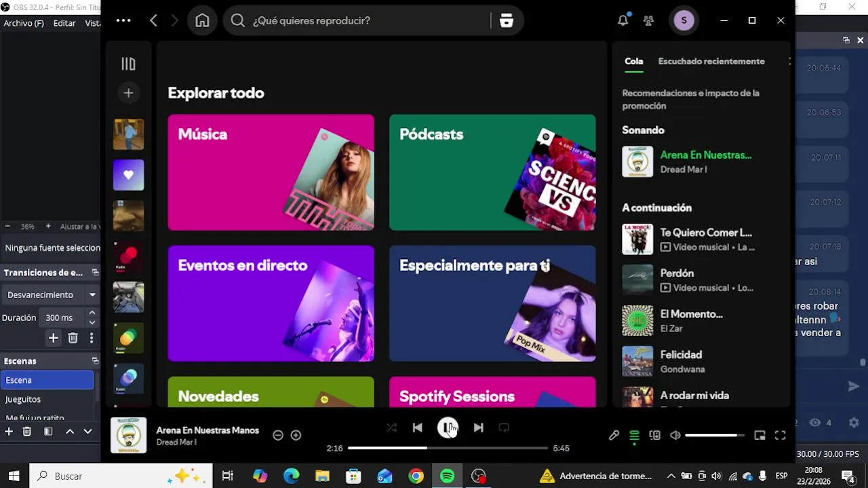Toggle repeat in the Spotify player
The width and height of the screenshot is (868, 488).
coord(504,428)
